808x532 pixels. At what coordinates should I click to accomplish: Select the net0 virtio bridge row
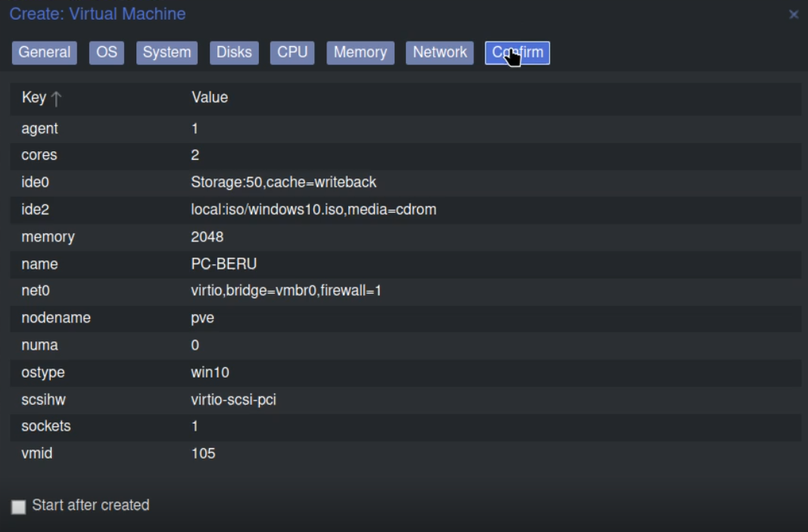[x=405, y=291]
